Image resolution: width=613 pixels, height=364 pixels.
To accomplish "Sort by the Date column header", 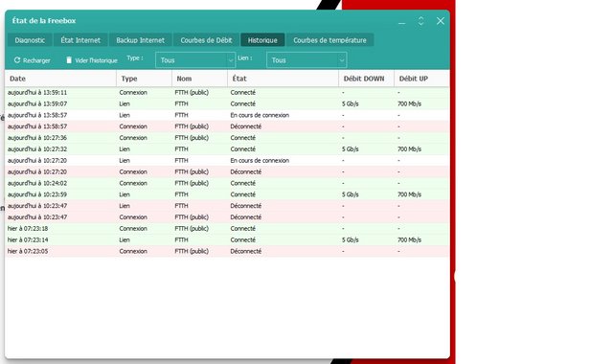I will tap(60, 79).
